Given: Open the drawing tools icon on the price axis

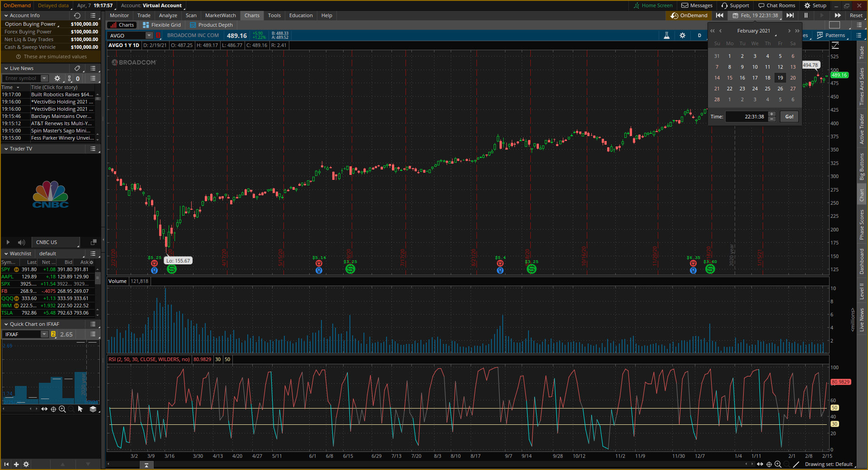Looking at the screenshot, I should (835, 45).
